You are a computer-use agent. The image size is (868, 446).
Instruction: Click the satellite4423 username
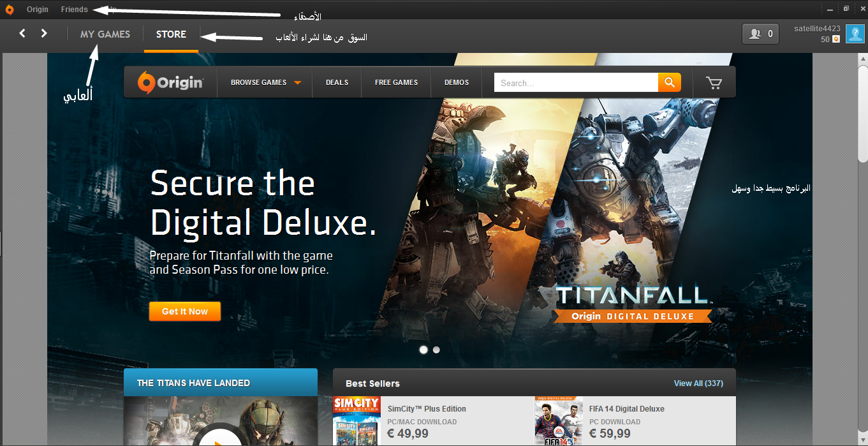click(x=817, y=29)
